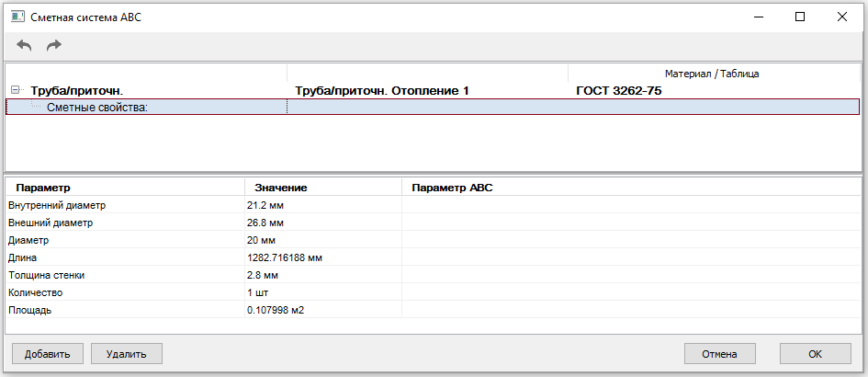
Task: Click Параметр ABC cell for Длина
Action: pyautogui.click(x=631, y=257)
